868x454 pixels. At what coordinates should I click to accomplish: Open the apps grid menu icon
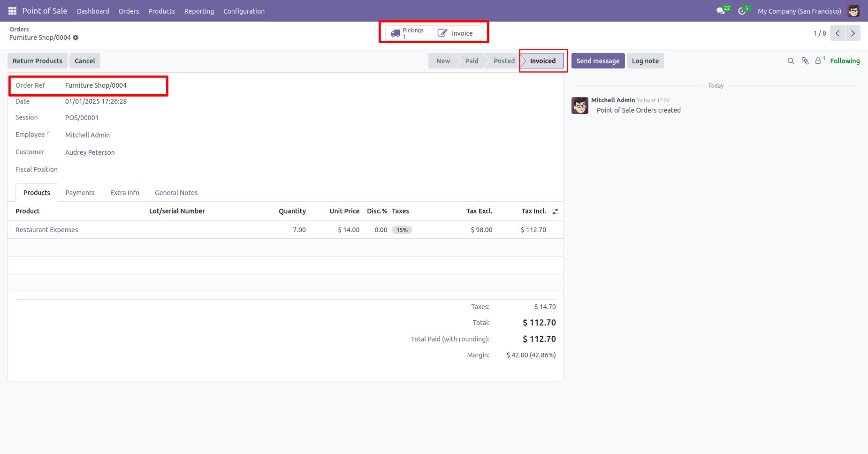12,11
